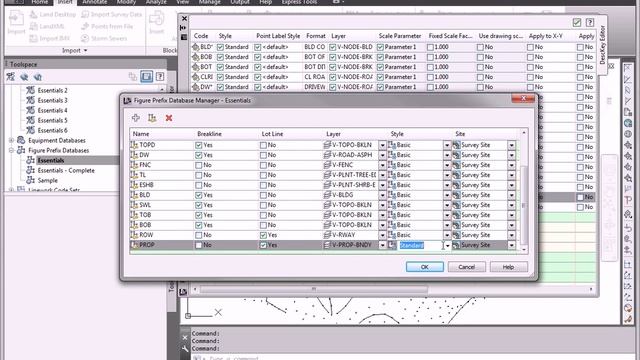Image resolution: width=640 pixels, height=360 pixels.
Task: Open Layer dropdown for PROP row
Action: (382, 245)
